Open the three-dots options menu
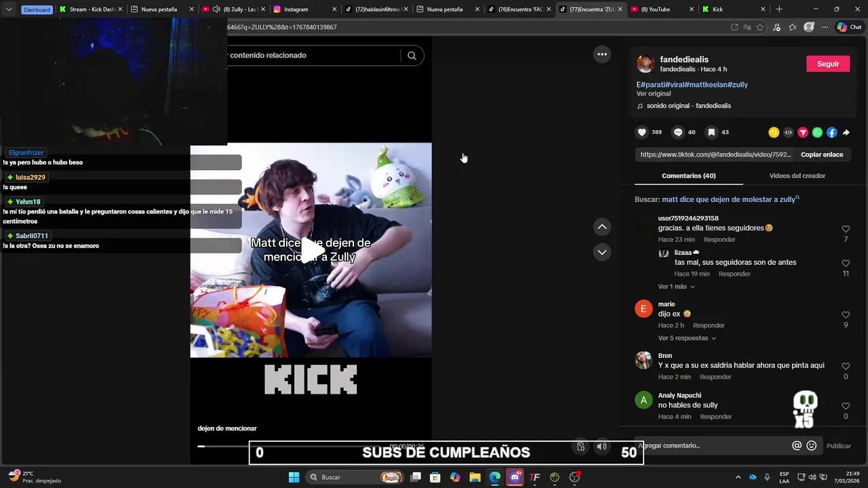The width and height of the screenshot is (868, 488). pos(602,54)
